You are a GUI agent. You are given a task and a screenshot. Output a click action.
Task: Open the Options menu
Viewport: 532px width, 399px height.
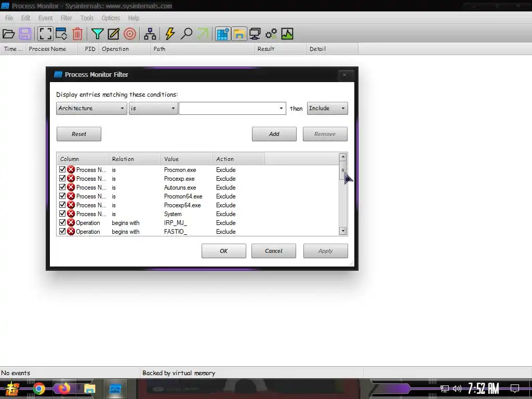111,18
